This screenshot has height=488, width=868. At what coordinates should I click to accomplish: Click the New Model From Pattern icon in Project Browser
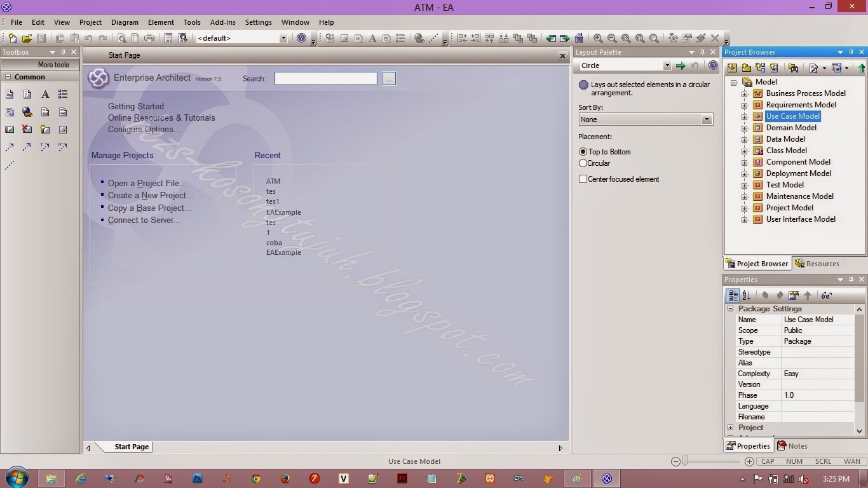tap(732, 67)
